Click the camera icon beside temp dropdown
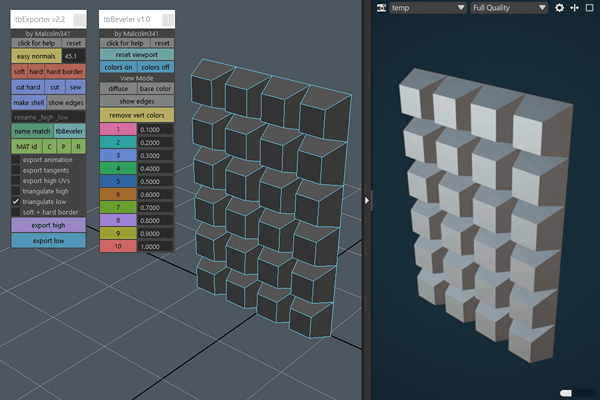The height and width of the screenshot is (400, 600). point(380,7)
